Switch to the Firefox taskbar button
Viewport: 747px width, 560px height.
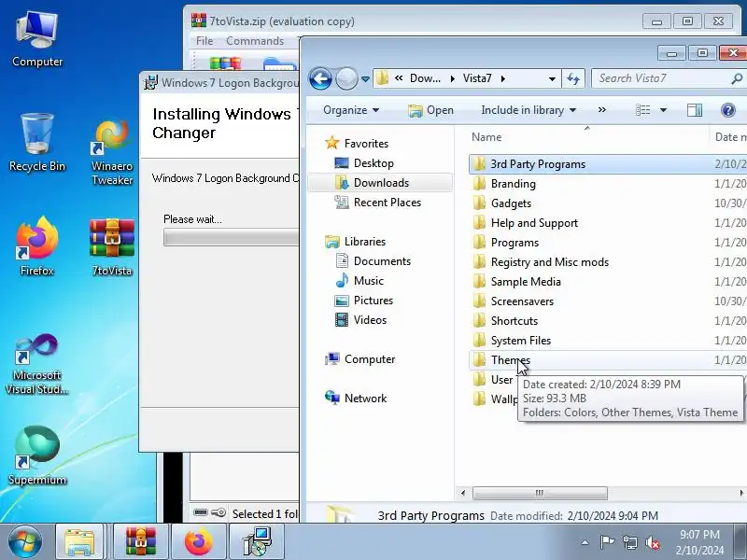click(x=199, y=542)
